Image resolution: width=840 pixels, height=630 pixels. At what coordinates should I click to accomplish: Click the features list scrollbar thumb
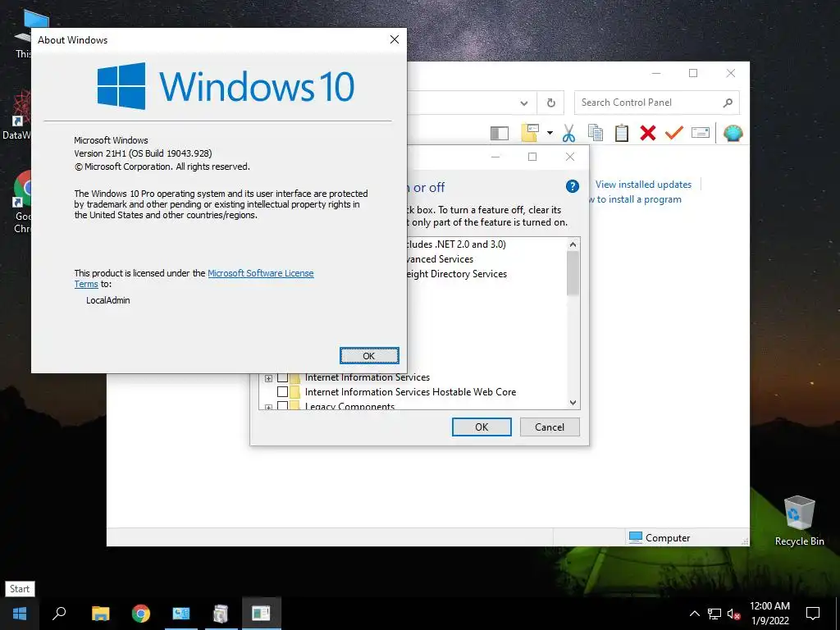573,272
